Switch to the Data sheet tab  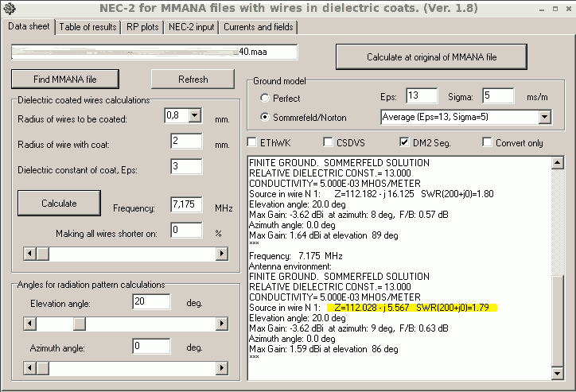coord(29,26)
